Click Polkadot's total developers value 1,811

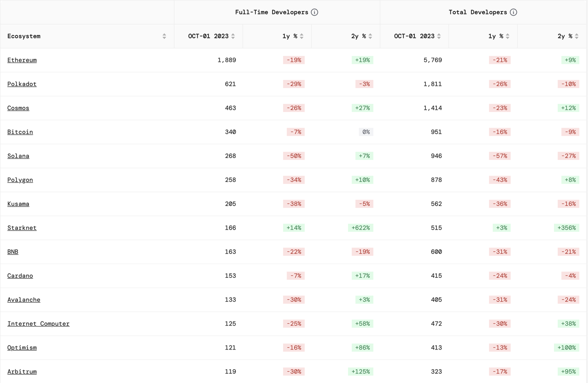tap(433, 84)
